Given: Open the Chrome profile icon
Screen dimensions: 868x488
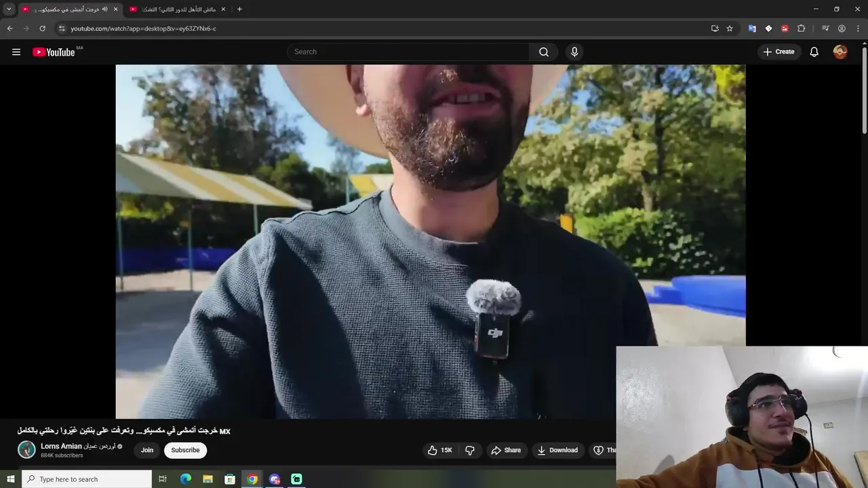Looking at the screenshot, I should tap(842, 28).
